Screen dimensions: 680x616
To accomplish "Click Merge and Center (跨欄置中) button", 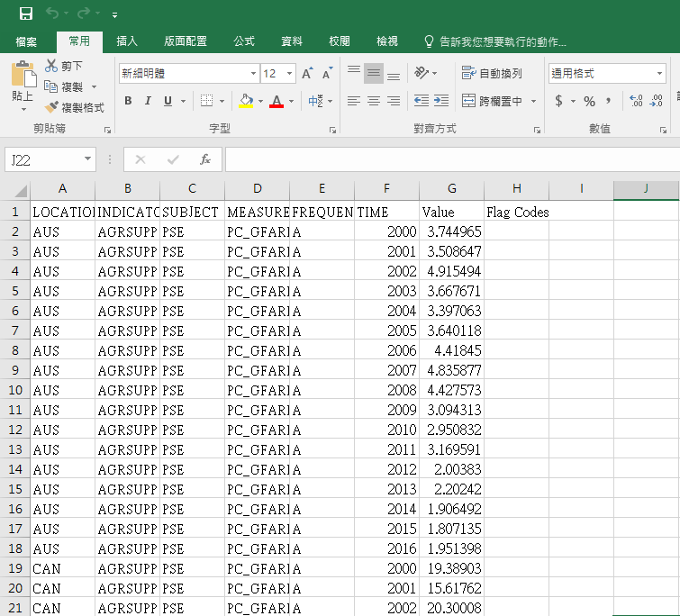I will 493,101.
